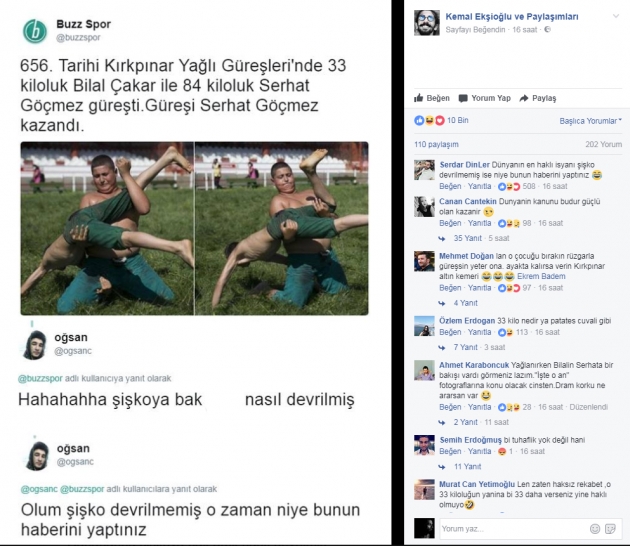Click the Beğen thumbs-up icon
This screenshot has height=546, width=630.
[419, 98]
